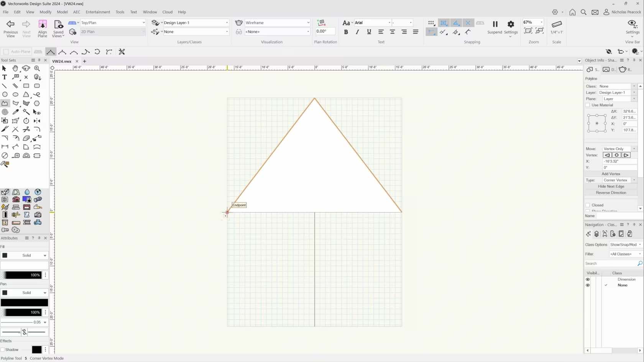The image size is (644, 362).
Task: Choose the Zoom magnifier tool
Action: point(37,68)
